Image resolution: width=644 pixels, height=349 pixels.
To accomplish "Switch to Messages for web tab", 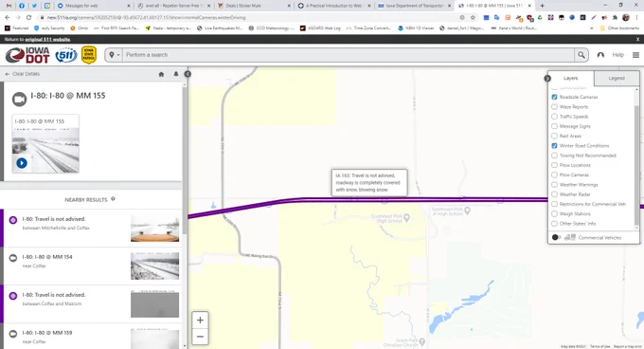I will pos(94,6).
